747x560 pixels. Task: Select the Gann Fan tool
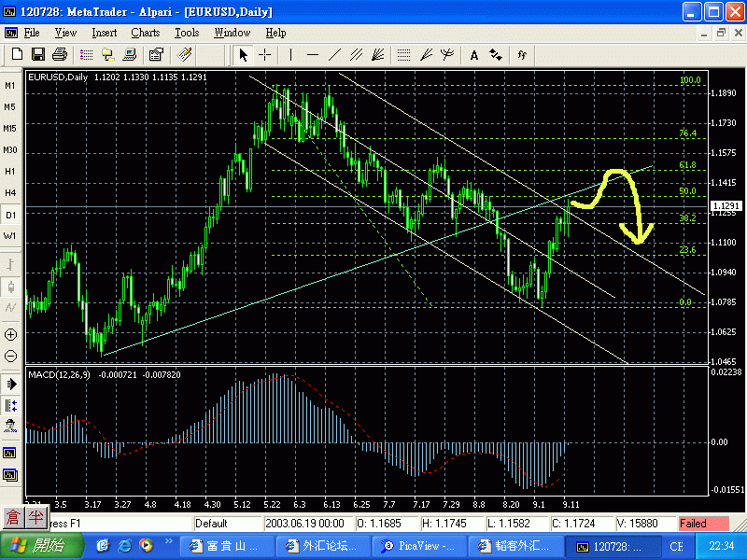(378, 55)
